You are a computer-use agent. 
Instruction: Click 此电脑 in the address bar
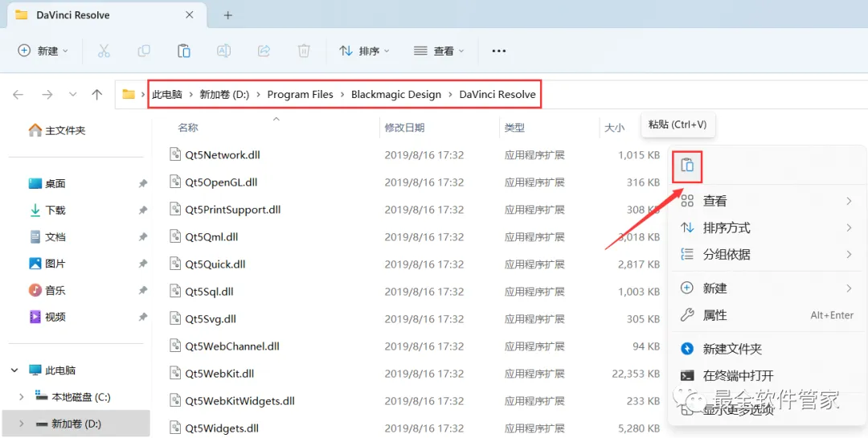pyautogui.click(x=167, y=95)
